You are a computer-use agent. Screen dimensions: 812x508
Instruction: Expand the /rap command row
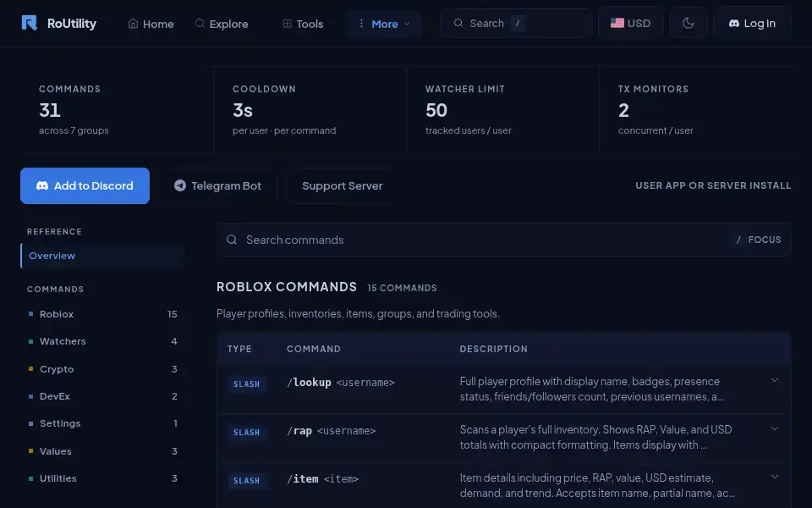775,428
